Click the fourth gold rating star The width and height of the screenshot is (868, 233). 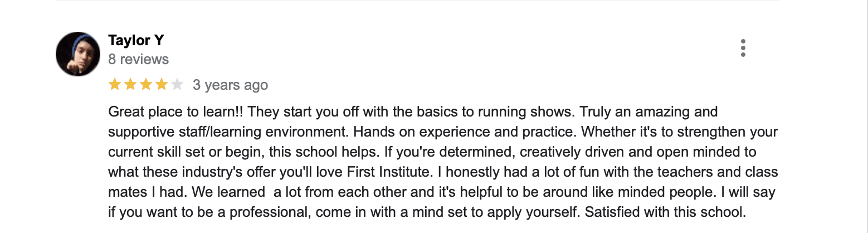162,85
